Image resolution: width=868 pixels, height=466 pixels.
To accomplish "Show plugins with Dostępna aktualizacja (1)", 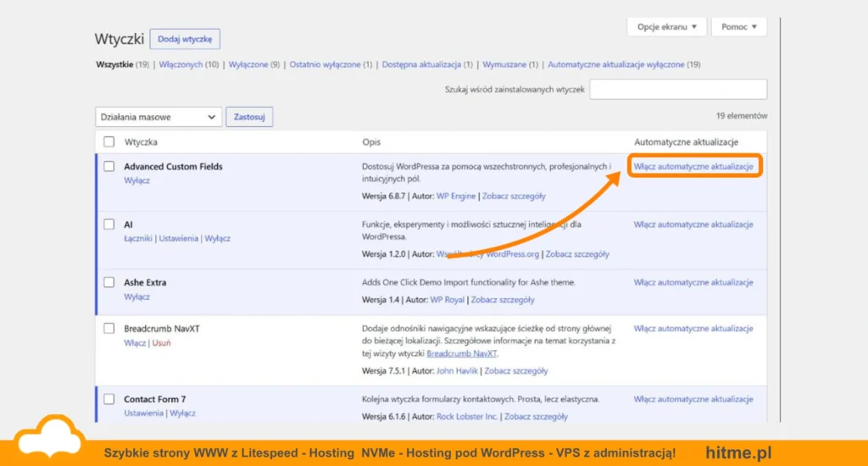I will click(x=427, y=64).
